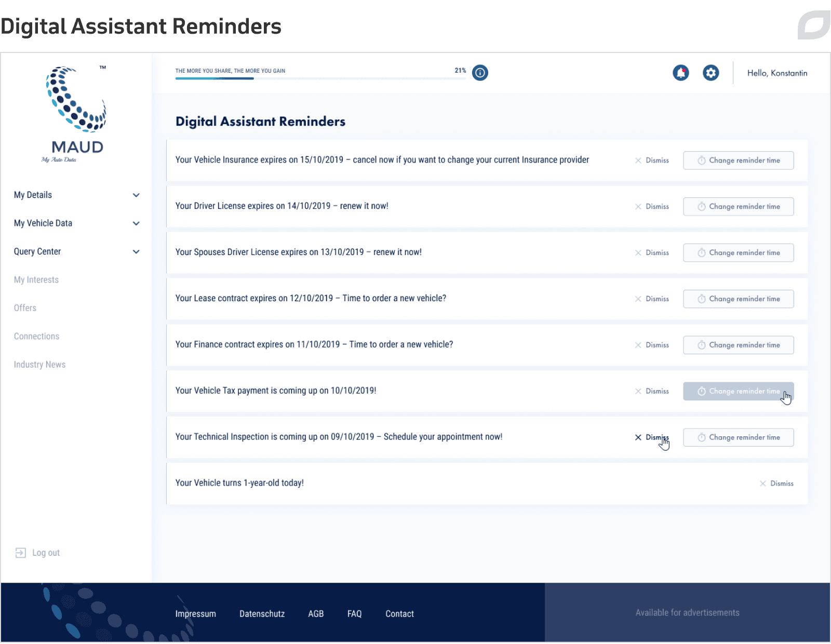The width and height of the screenshot is (831, 644).
Task: Open the Connections section
Action: click(36, 337)
